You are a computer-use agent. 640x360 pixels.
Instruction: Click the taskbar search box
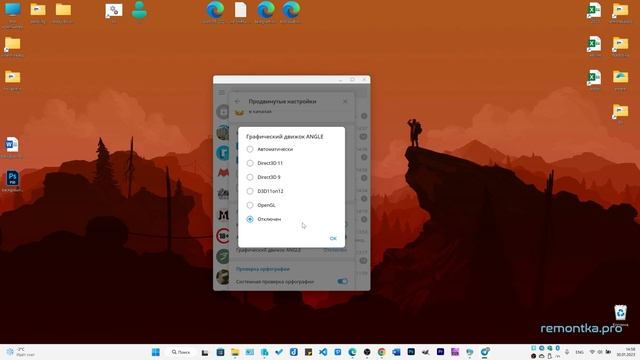pos(181,352)
